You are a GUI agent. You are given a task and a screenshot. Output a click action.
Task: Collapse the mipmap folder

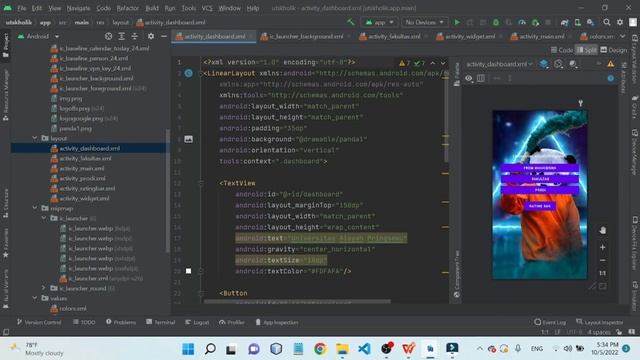point(35,208)
